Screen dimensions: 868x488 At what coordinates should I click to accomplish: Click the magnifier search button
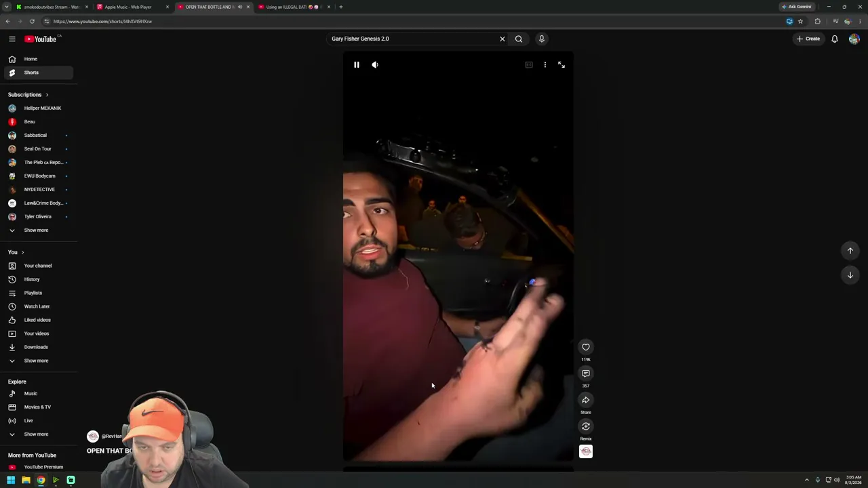(x=519, y=39)
